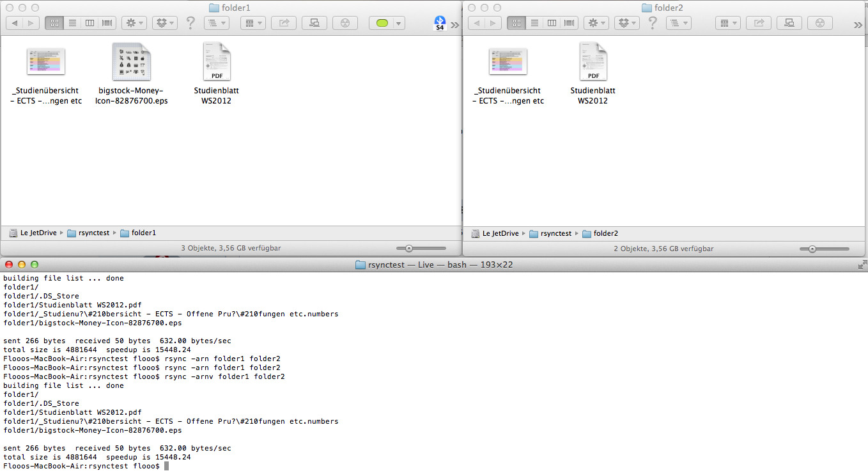
Task: Zoom the Terminal window with green button
Action: (x=35, y=265)
